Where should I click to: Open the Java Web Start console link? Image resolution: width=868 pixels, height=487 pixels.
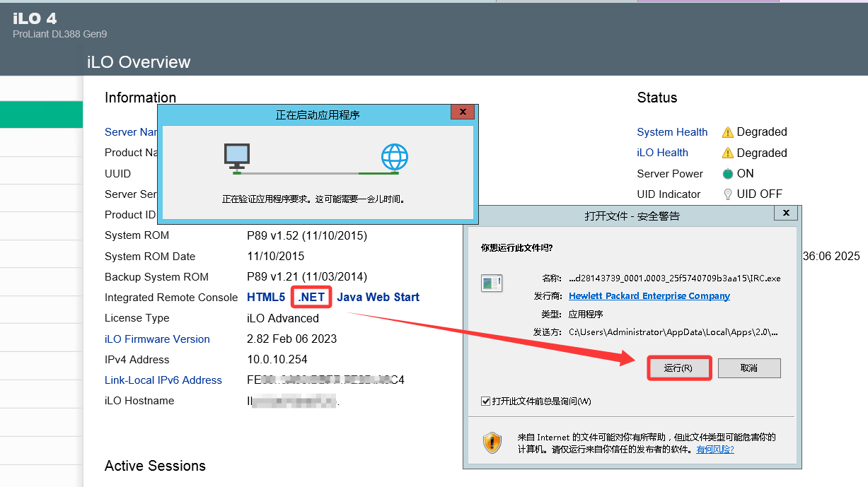coord(378,298)
